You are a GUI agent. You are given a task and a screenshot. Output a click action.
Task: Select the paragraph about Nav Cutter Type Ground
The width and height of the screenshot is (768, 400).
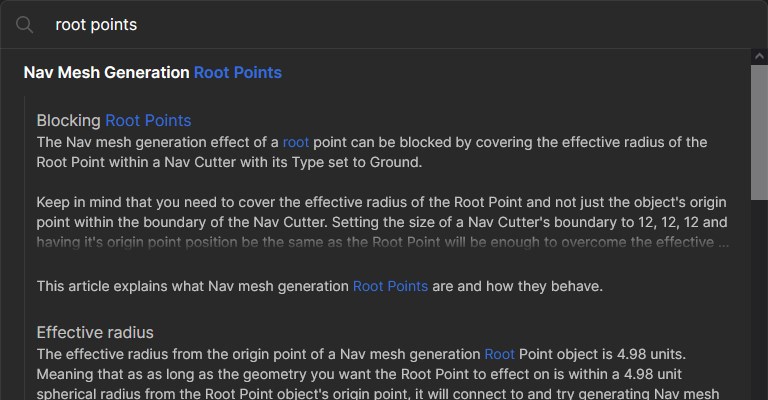[x=372, y=152]
